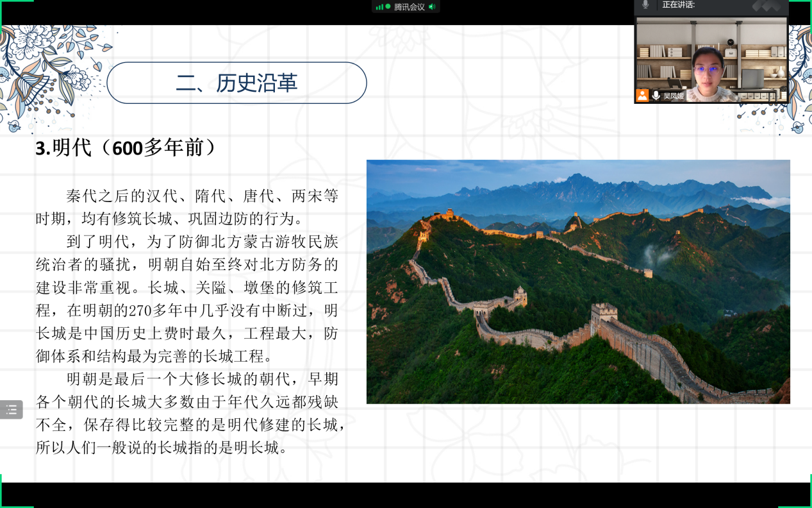Image resolution: width=812 pixels, height=508 pixels.
Task: Click the Great Wall photo on the slide
Action: click(x=577, y=281)
